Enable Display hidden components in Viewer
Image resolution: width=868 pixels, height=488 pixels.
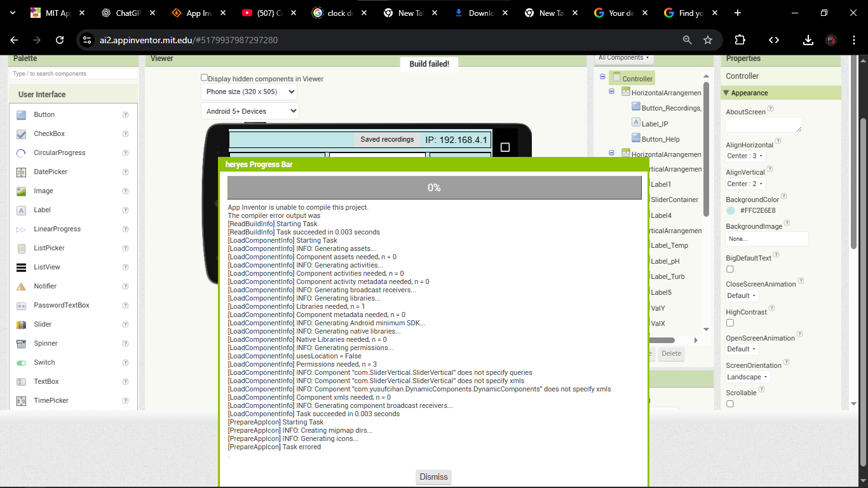click(205, 78)
